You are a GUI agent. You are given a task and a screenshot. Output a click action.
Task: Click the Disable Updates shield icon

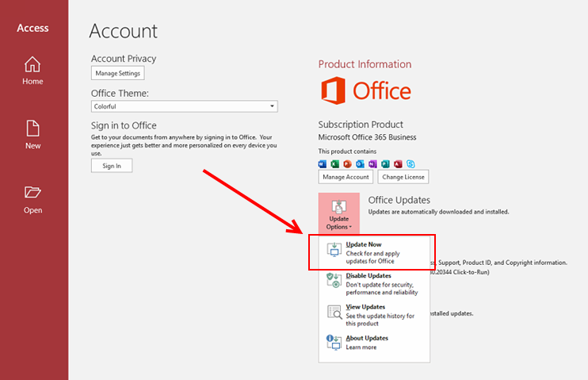[334, 281]
